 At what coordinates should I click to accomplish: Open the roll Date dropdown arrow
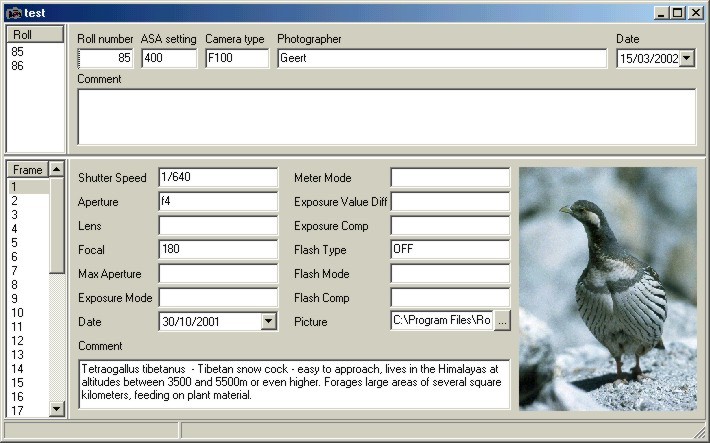[x=687, y=58]
